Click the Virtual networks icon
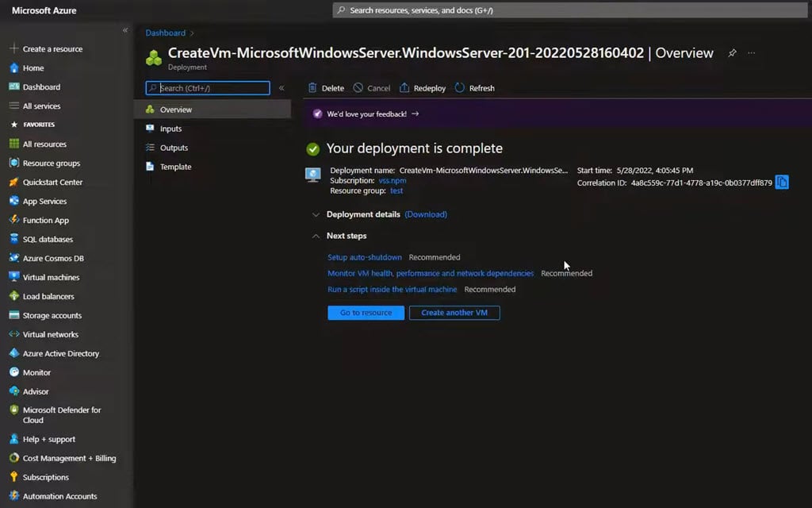812x508 pixels. (14, 334)
